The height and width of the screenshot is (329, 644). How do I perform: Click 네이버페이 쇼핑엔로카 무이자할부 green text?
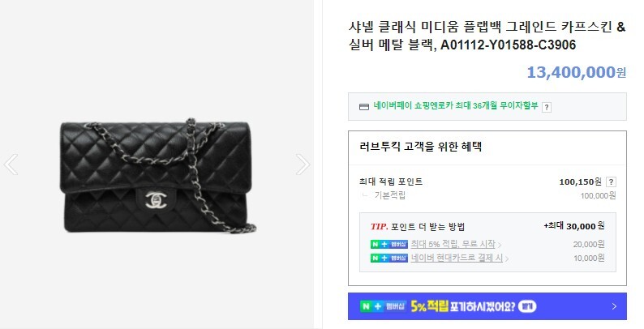pyautogui.click(x=456, y=105)
